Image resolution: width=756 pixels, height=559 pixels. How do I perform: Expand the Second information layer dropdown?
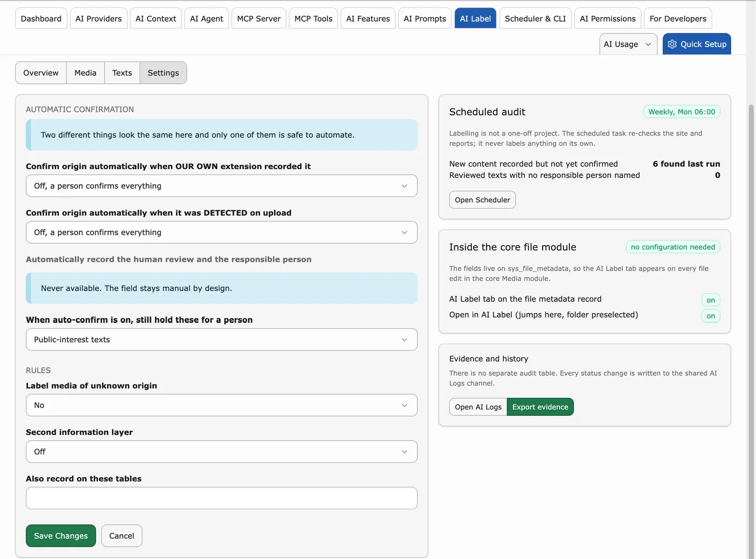pyautogui.click(x=221, y=452)
